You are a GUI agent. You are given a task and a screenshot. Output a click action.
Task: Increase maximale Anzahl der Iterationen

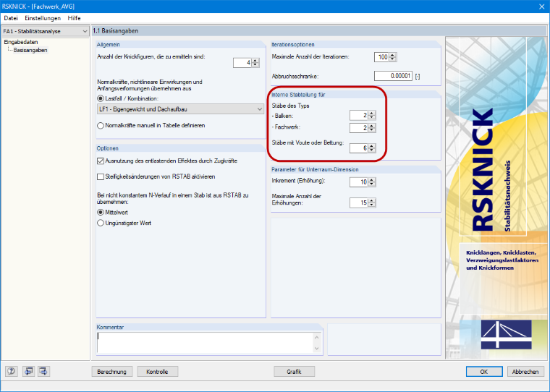pos(392,55)
